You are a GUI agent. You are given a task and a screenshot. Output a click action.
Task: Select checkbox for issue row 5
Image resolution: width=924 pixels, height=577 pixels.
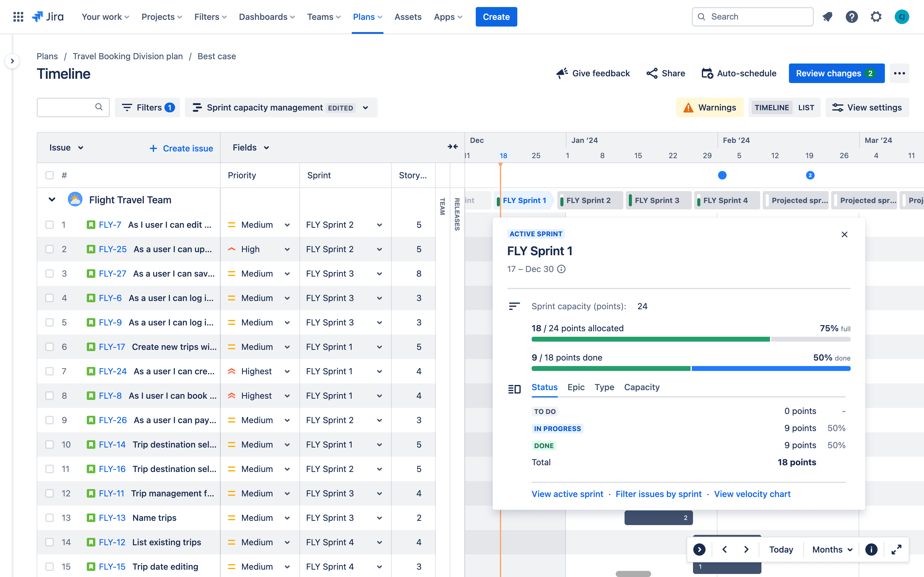click(x=49, y=322)
